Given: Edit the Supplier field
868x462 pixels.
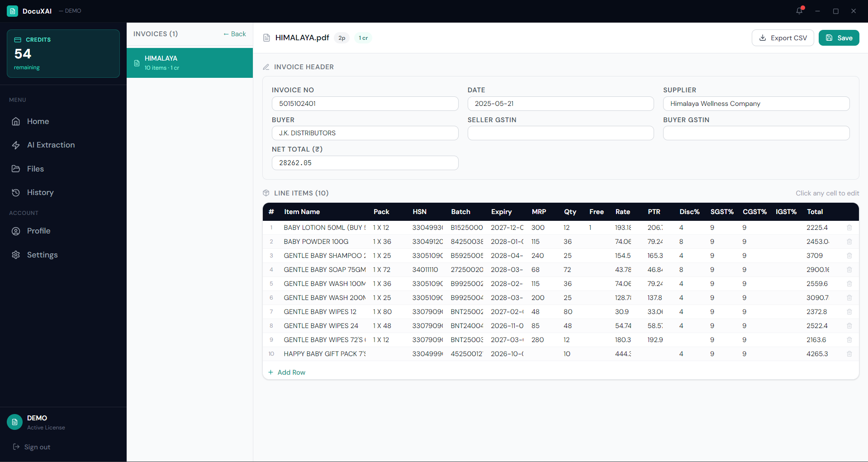Looking at the screenshot, I should (756, 104).
